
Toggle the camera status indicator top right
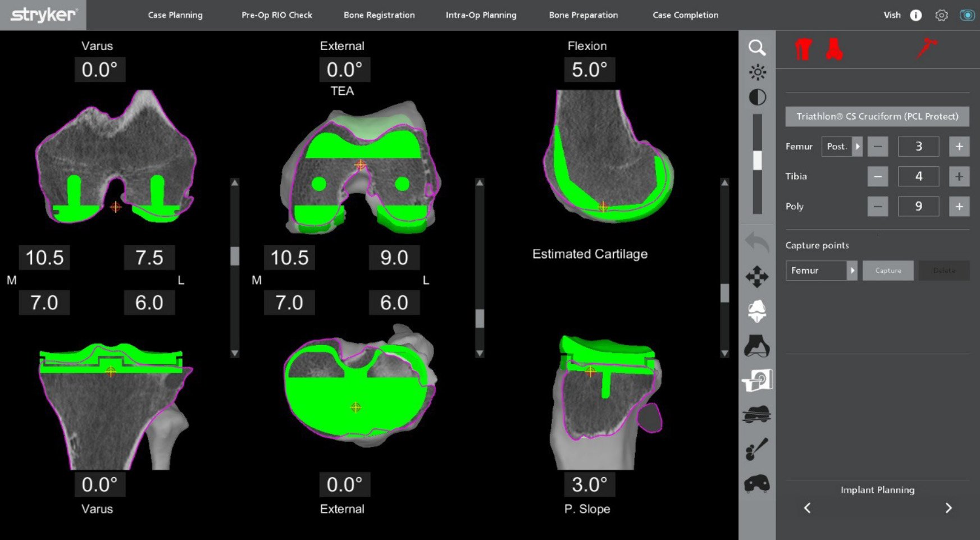(x=967, y=15)
